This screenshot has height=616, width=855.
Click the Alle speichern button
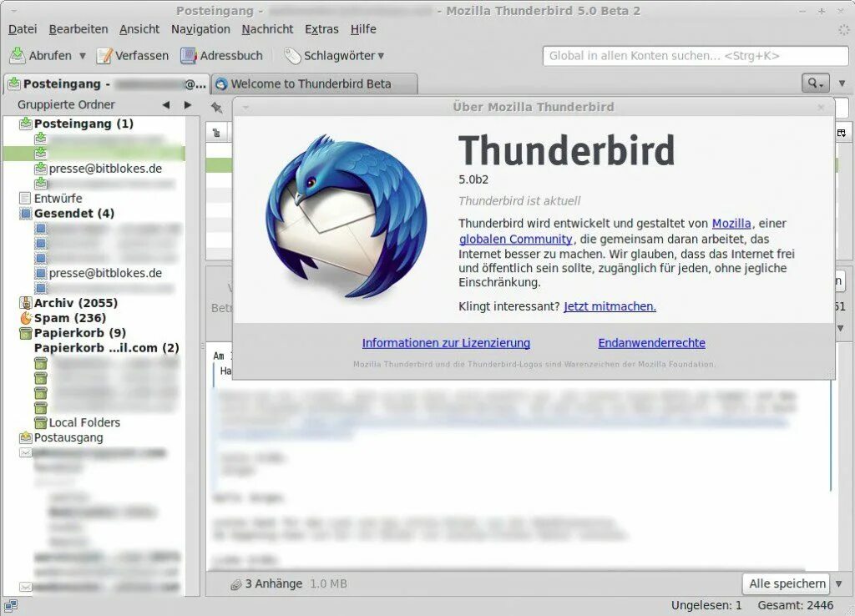tap(787, 583)
